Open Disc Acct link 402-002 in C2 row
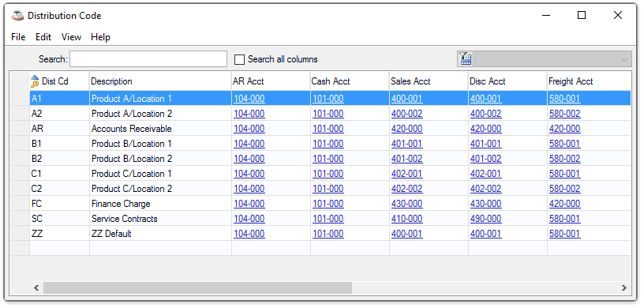The image size is (644, 308). [485, 189]
